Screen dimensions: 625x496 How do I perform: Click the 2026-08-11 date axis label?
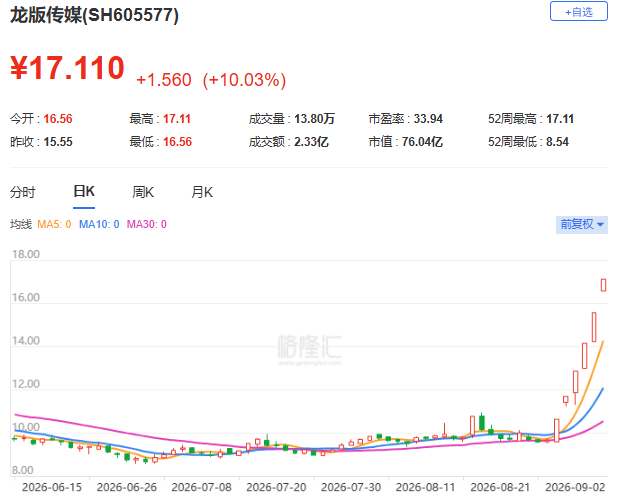point(425,487)
